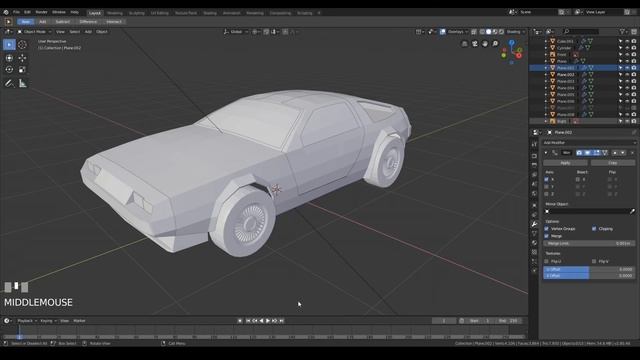Click the zoom magnifier navigation gizmo
640x360 pixels.
click(x=495, y=44)
